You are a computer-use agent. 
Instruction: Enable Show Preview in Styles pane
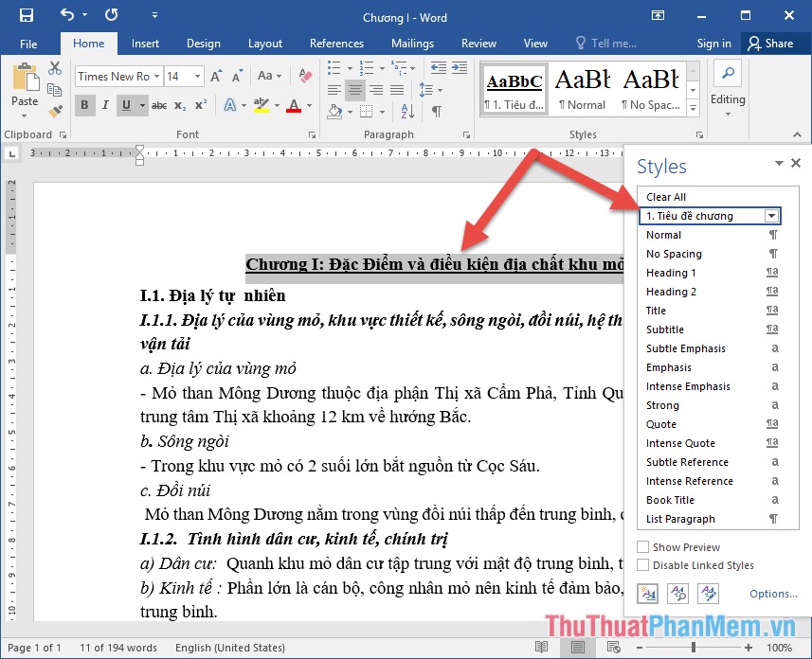pyautogui.click(x=642, y=546)
